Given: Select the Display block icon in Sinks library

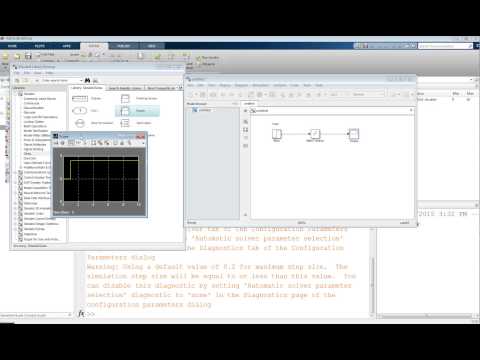Looking at the screenshot, I should click(x=80, y=98).
